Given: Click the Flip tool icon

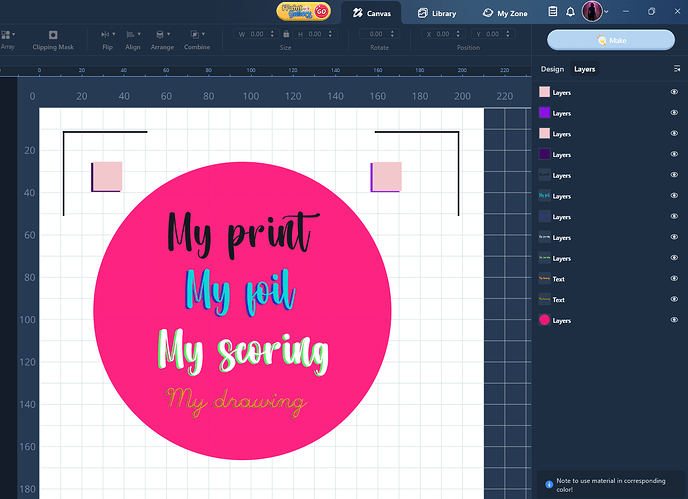Looking at the screenshot, I should pyautogui.click(x=107, y=34).
